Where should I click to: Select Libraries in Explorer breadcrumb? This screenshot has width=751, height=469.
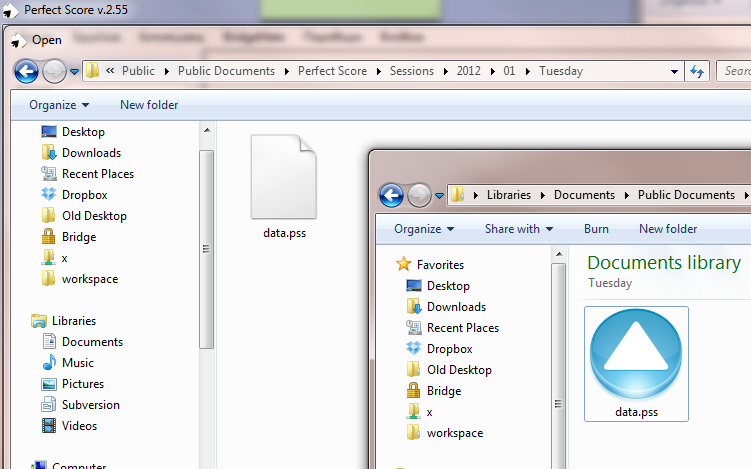509,195
